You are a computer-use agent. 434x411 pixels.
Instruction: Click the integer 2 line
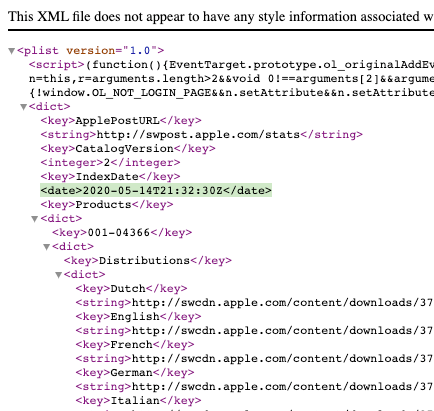110,162
